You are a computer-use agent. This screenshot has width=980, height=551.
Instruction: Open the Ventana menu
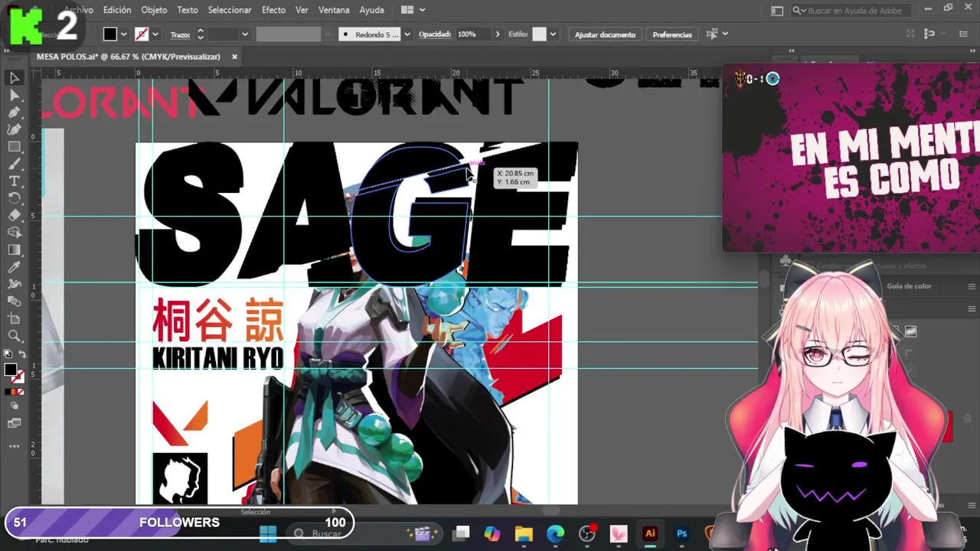coord(334,10)
